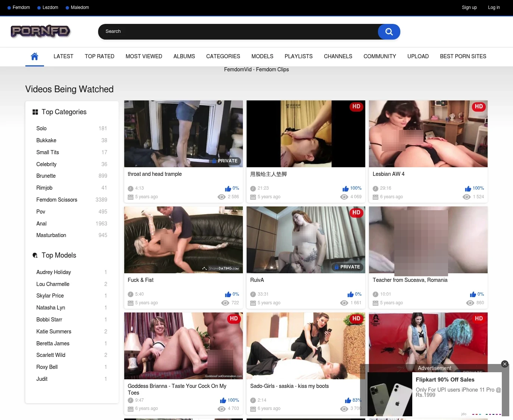
Task: Click the eye views icon on the Fuck & Fist card
Action: [x=225, y=303]
